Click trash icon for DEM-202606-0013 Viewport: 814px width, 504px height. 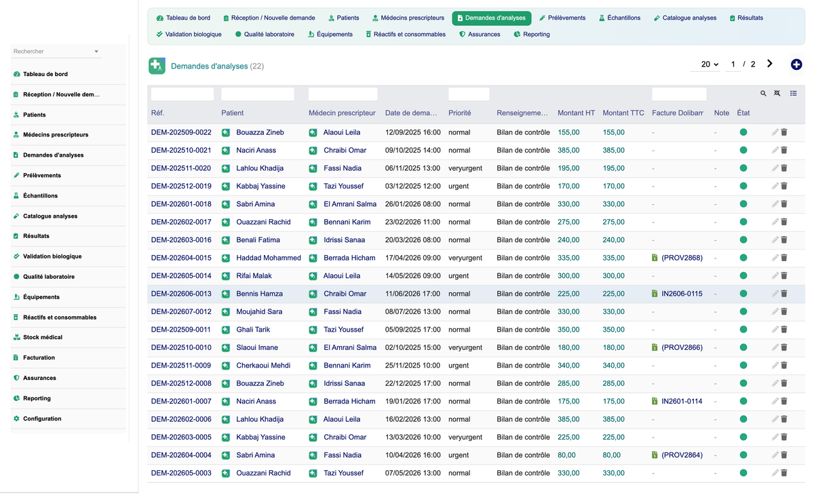coord(784,294)
